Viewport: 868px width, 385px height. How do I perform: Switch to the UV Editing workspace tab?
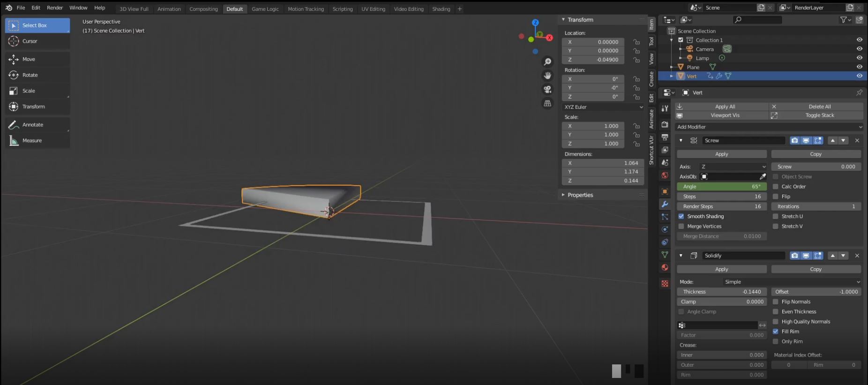[373, 9]
